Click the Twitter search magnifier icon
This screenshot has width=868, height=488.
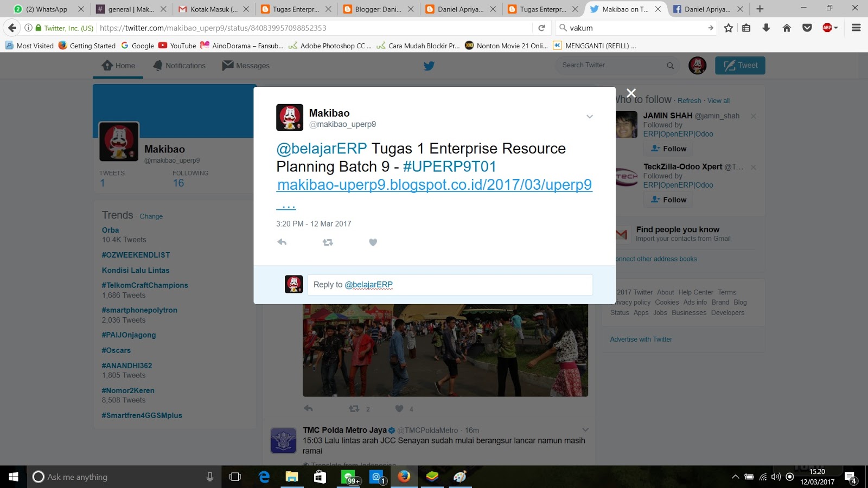(671, 66)
